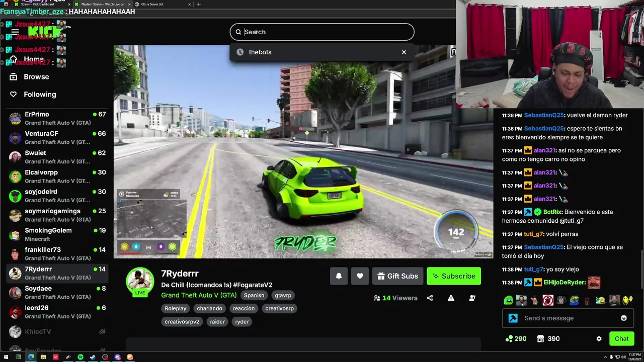
Task: Remove 'thebots' from recent searches
Action: click(404, 52)
